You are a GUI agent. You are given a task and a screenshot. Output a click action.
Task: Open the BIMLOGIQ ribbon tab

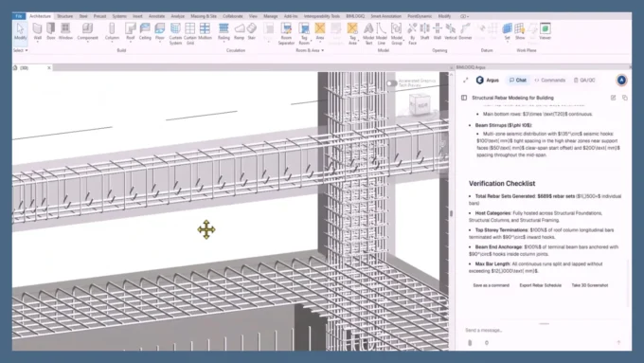[x=355, y=16]
